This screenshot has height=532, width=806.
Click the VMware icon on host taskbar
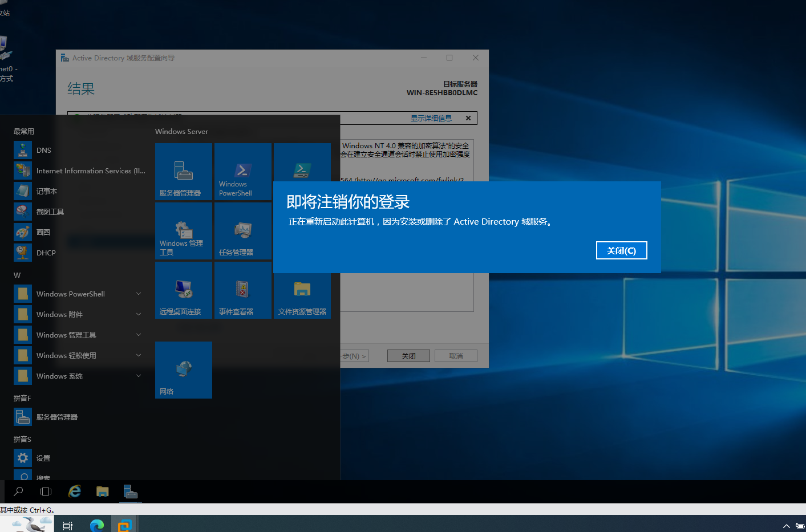point(125,525)
